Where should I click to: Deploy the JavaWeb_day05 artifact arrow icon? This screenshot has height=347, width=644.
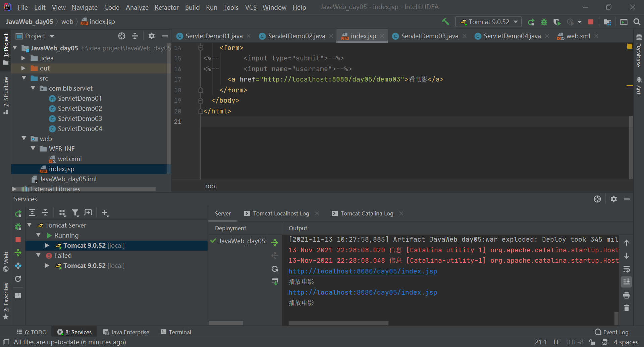pyautogui.click(x=275, y=242)
